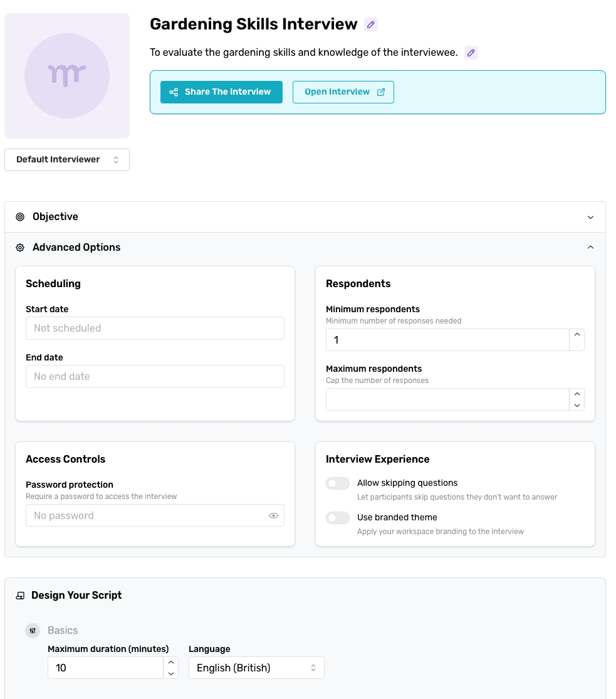Viewport: 616px width, 699px height.
Task: Click the gear icon beside Advanced Options
Action: [19, 247]
